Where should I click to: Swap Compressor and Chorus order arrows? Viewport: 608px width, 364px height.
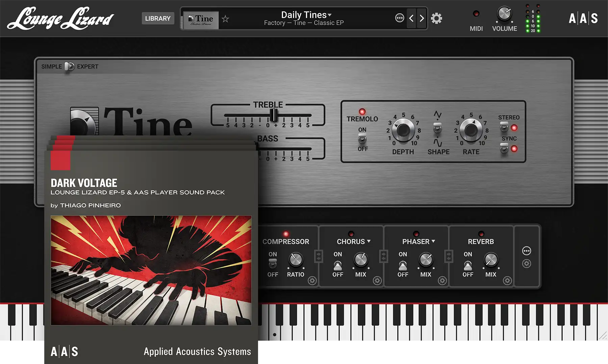pyautogui.click(x=319, y=256)
